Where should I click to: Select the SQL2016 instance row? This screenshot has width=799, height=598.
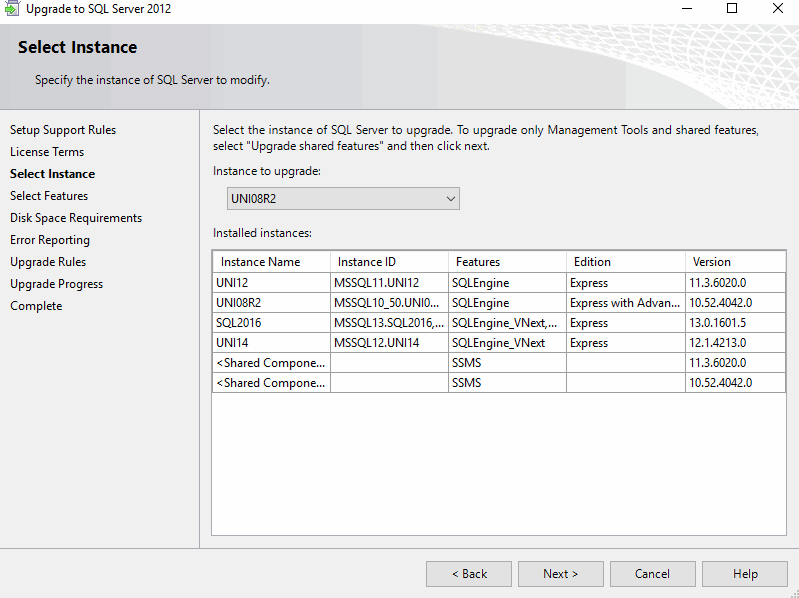pyautogui.click(x=270, y=323)
